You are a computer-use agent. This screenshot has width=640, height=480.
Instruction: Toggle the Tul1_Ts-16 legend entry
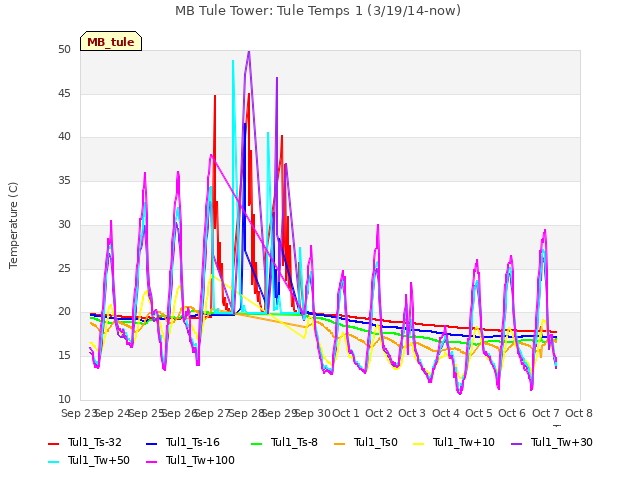click(183, 442)
